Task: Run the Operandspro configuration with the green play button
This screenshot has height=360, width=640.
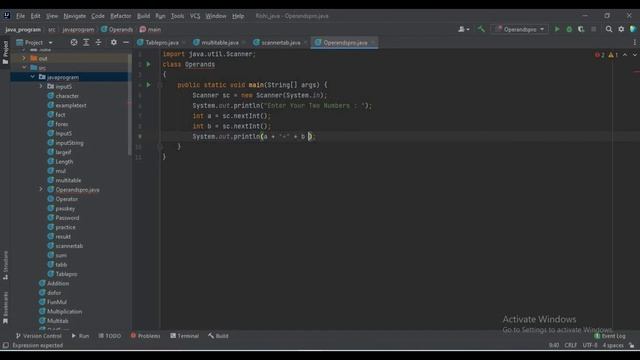Action: (557, 29)
